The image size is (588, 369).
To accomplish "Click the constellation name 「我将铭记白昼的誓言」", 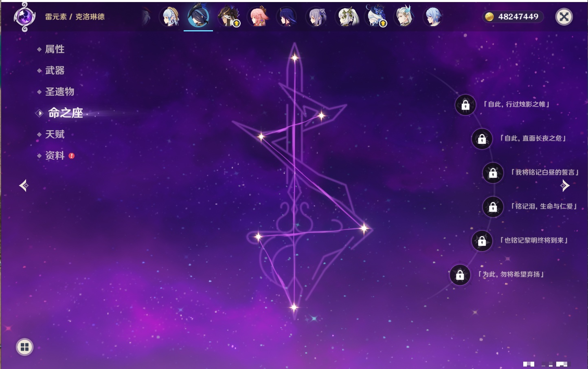I will click(x=544, y=172).
